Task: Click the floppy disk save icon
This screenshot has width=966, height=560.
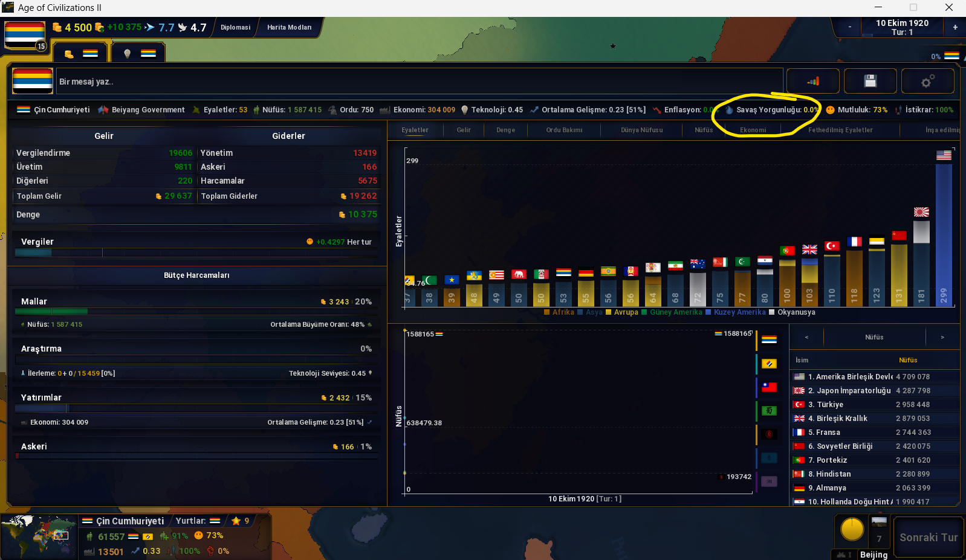Action: 870,81
